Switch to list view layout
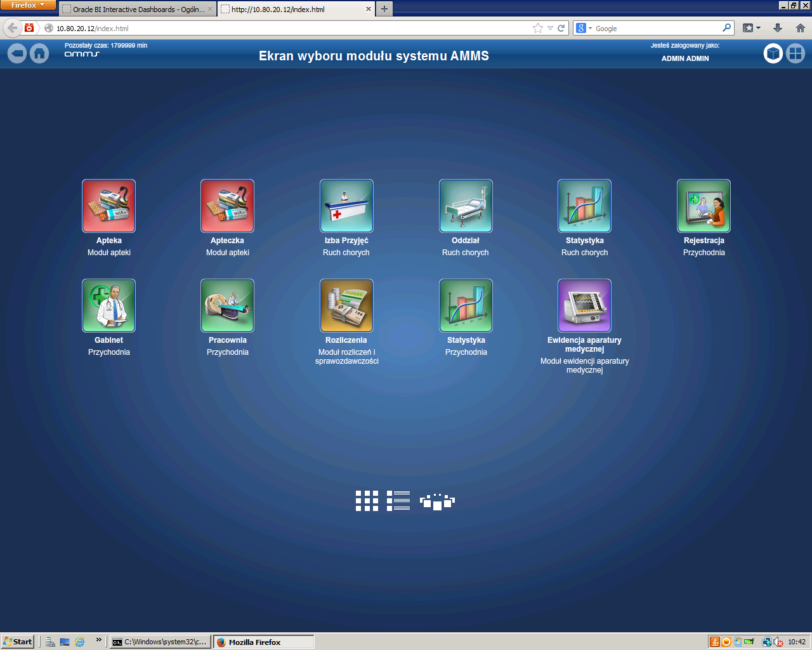This screenshot has height=650, width=812. 398,501
